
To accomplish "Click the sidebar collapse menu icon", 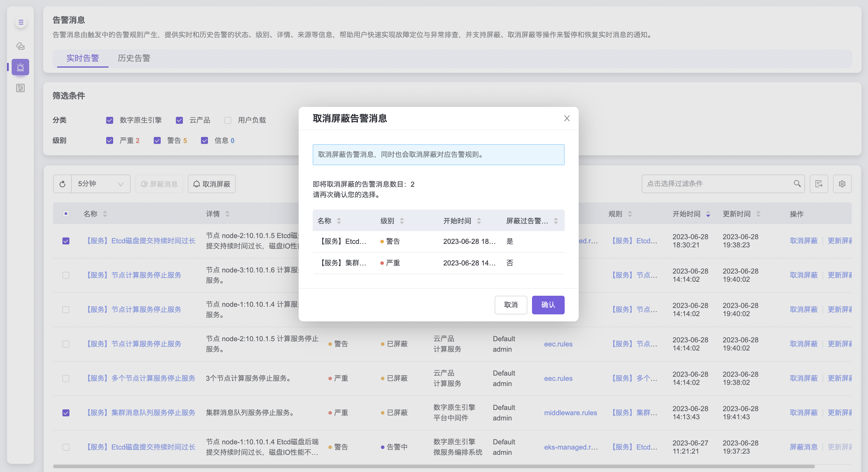I will (x=21, y=22).
